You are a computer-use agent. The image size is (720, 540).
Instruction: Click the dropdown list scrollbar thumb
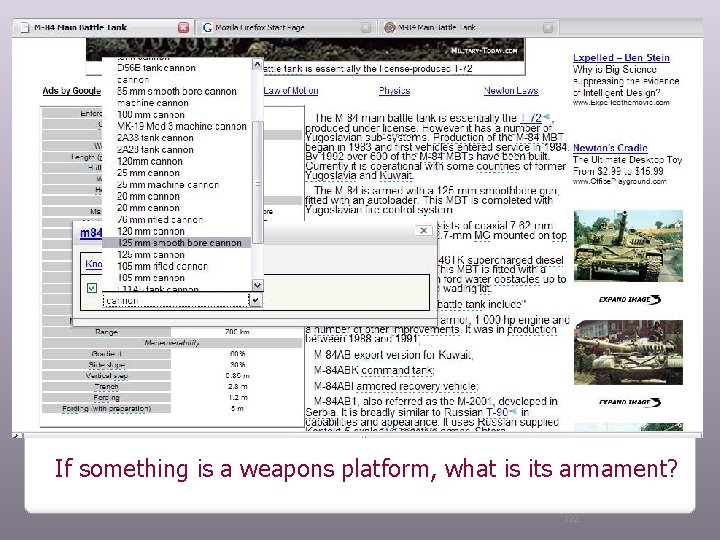pos(258,182)
